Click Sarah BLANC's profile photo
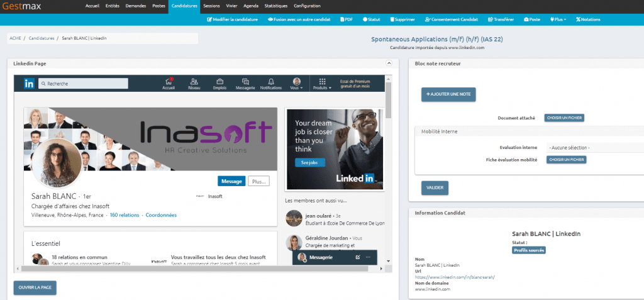This screenshot has width=644, height=300. point(56,163)
